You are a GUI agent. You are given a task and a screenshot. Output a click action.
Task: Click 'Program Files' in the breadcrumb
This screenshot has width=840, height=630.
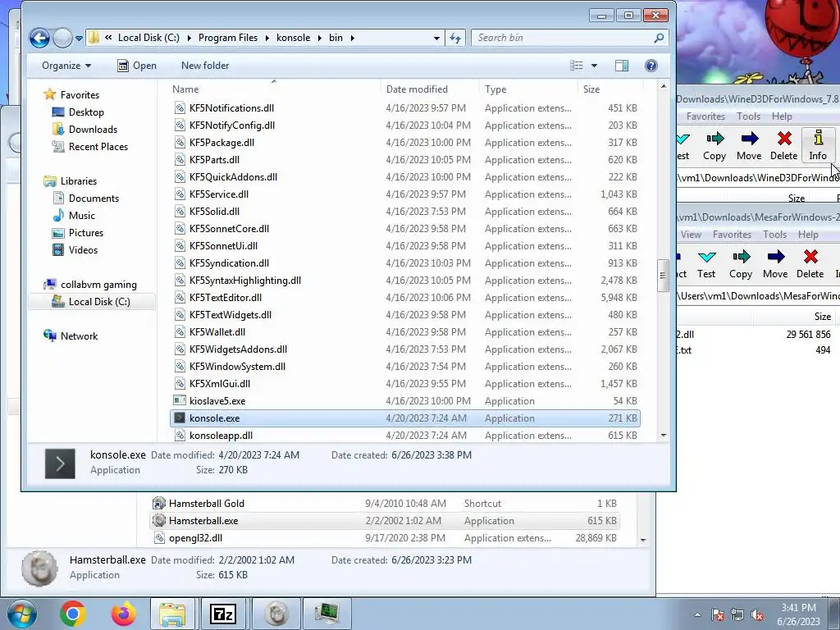pos(228,38)
